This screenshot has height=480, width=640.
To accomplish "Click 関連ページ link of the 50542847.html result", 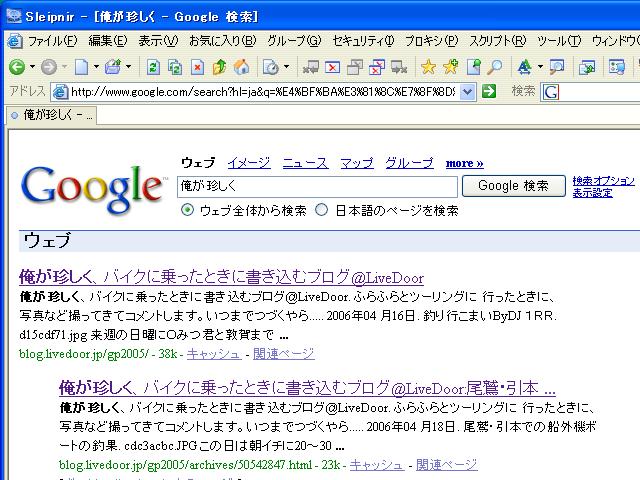I will (447, 464).
